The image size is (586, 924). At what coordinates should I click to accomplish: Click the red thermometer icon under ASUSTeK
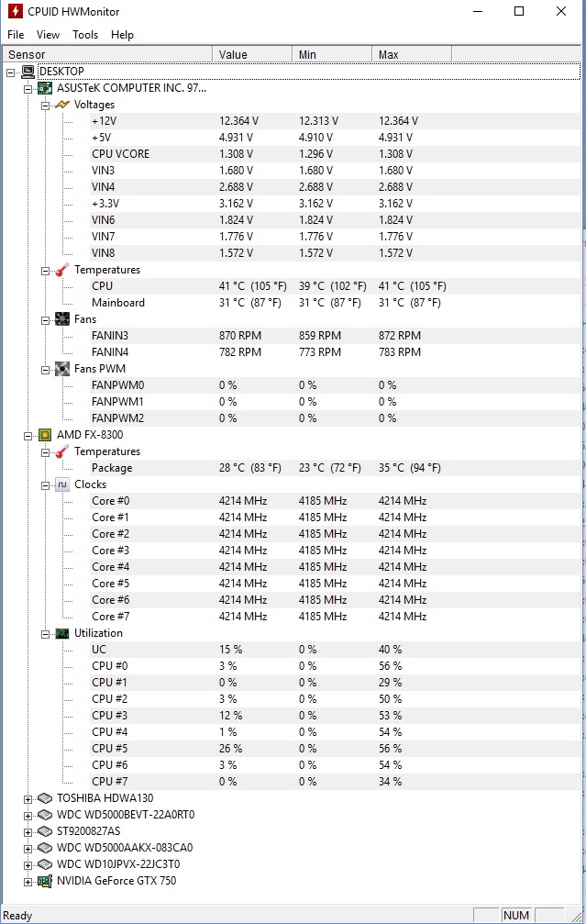tap(61, 270)
